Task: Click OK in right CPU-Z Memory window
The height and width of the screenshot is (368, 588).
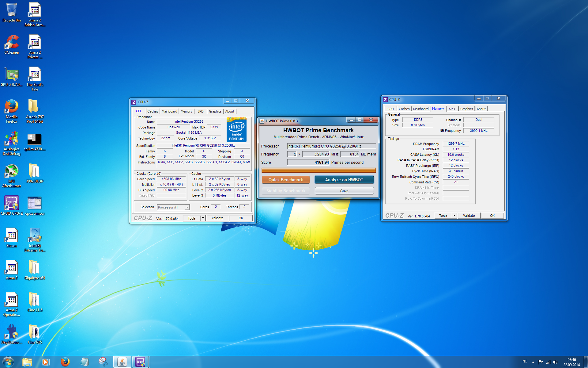Action: click(x=492, y=216)
